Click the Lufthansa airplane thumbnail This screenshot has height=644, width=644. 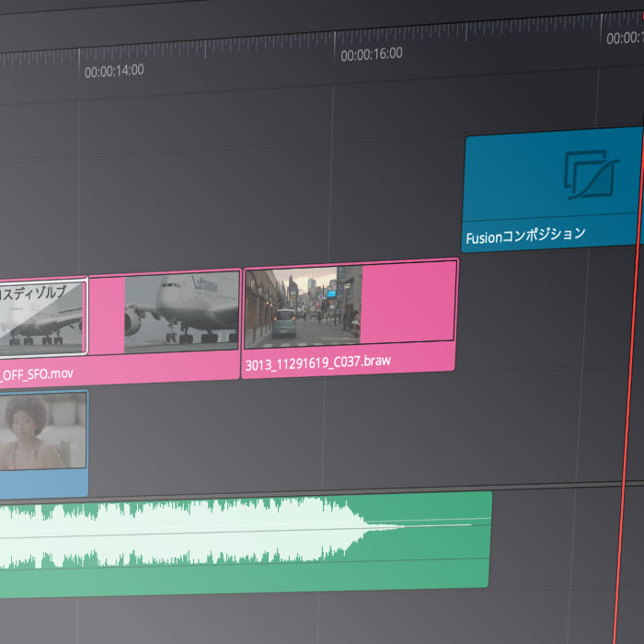tap(181, 311)
